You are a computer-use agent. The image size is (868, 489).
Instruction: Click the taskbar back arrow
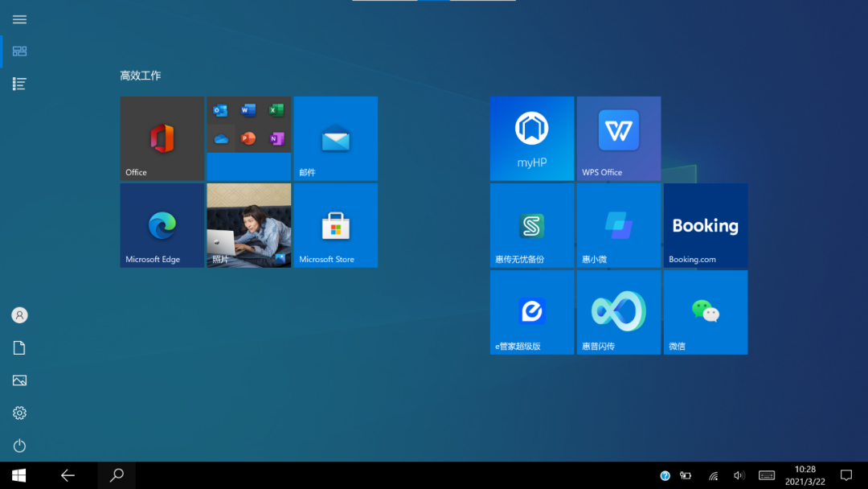(x=68, y=475)
